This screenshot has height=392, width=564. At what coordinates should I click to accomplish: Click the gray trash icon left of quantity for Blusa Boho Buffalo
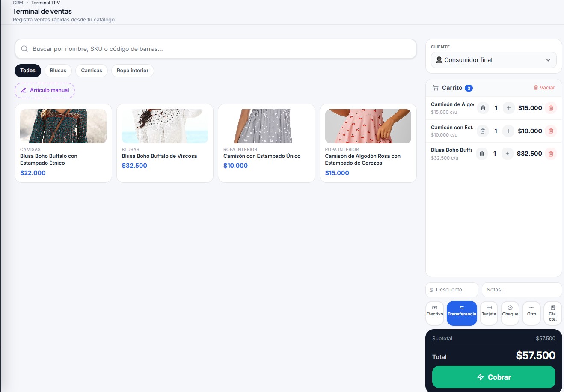pyautogui.click(x=481, y=154)
